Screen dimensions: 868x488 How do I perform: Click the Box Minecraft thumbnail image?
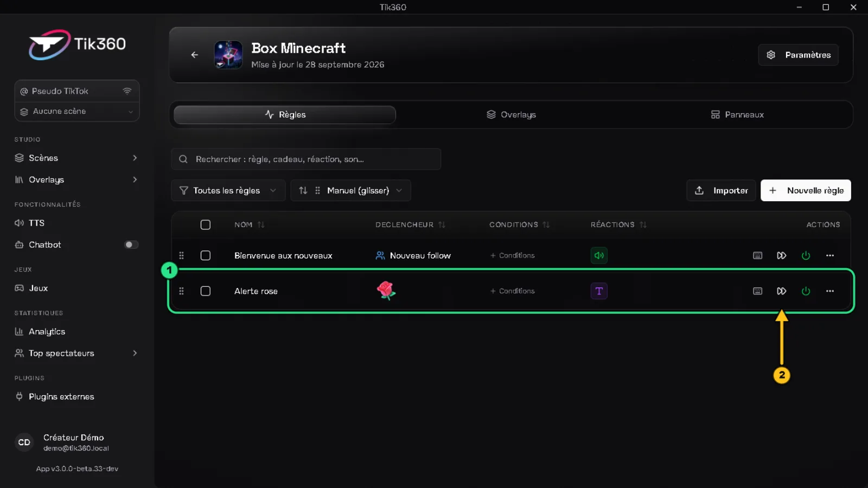228,55
